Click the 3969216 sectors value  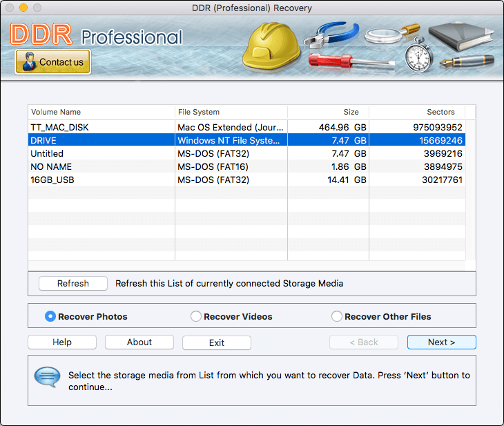point(443,154)
